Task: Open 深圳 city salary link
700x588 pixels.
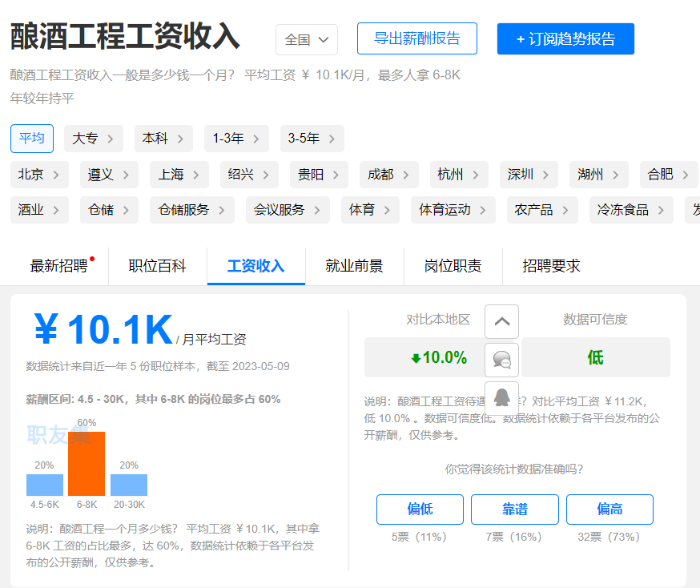Action: 529,175
